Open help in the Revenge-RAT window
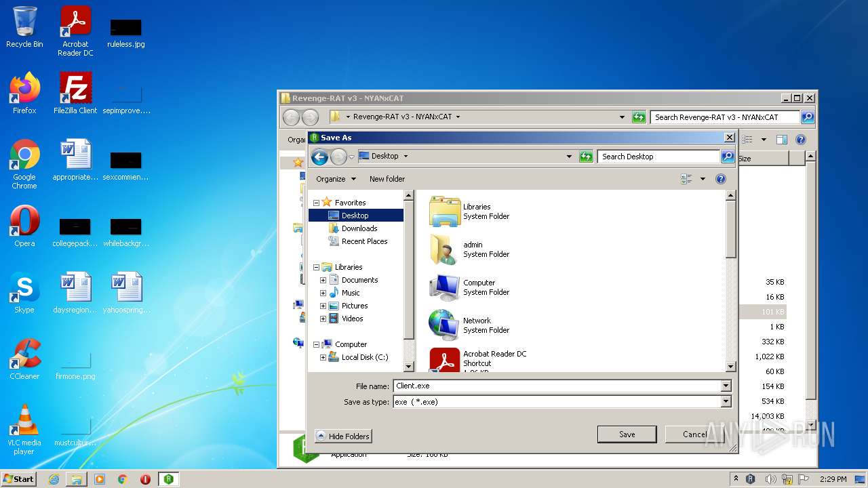This screenshot has width=868, height=488. pos(801,140)
